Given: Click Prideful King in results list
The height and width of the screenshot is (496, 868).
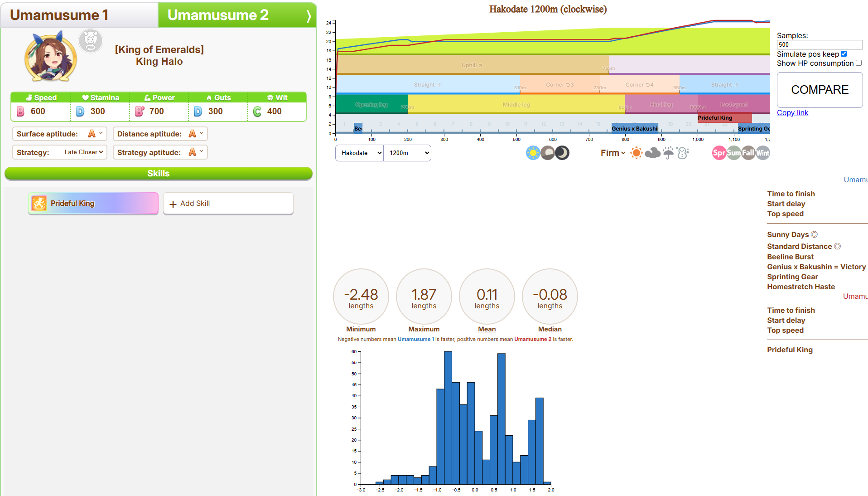Looking at the screenshot, I should pos(790,350).
